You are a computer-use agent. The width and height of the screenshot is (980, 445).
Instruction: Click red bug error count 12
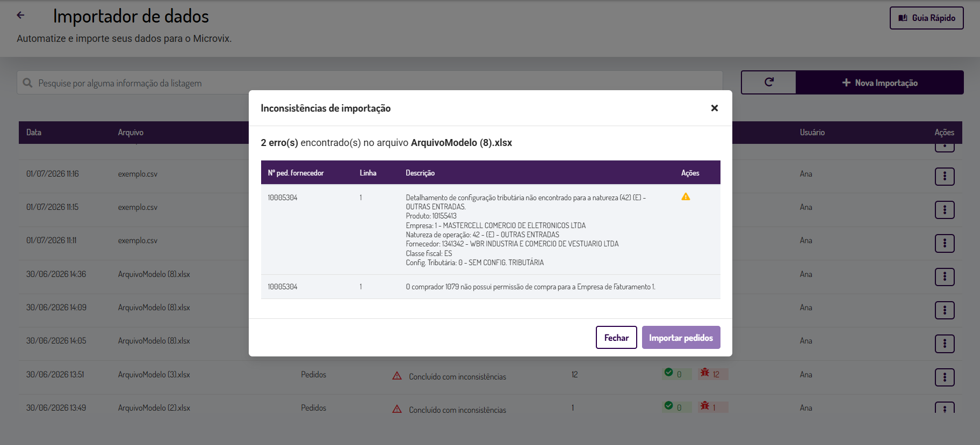[x=712, y=374]
